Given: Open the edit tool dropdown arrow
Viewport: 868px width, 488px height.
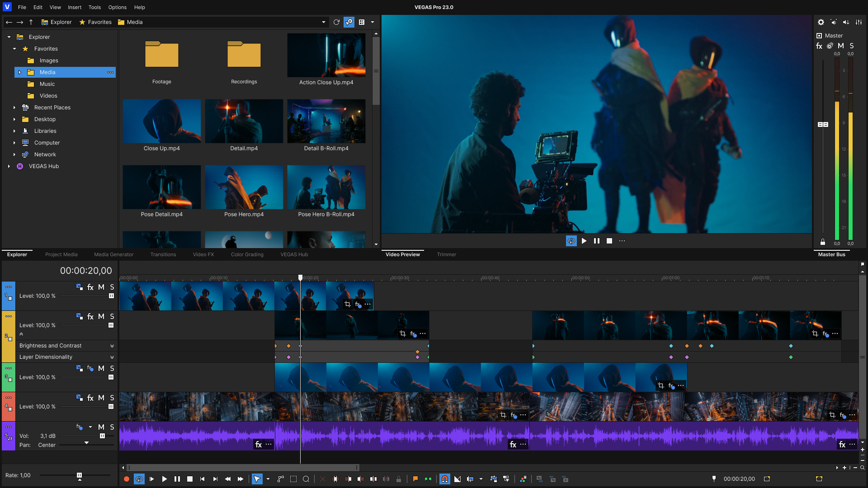Looking at the screenshot, I should tap(268, 479).
